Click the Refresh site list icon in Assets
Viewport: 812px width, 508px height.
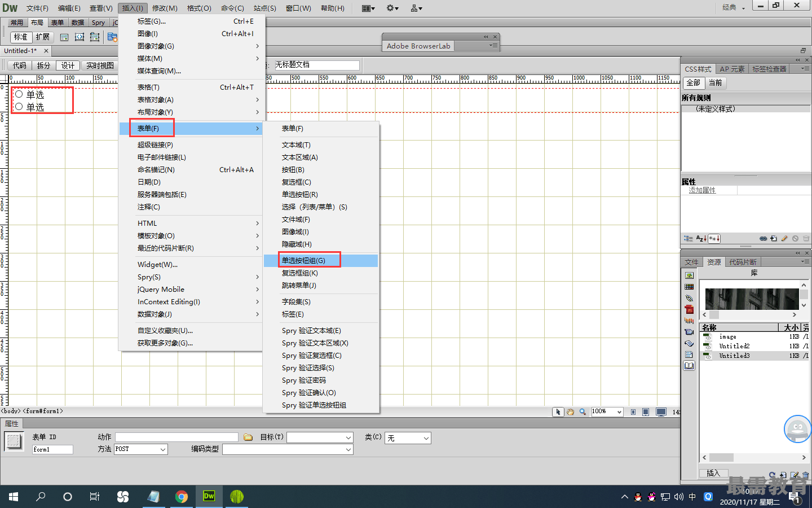pos(773,475)
